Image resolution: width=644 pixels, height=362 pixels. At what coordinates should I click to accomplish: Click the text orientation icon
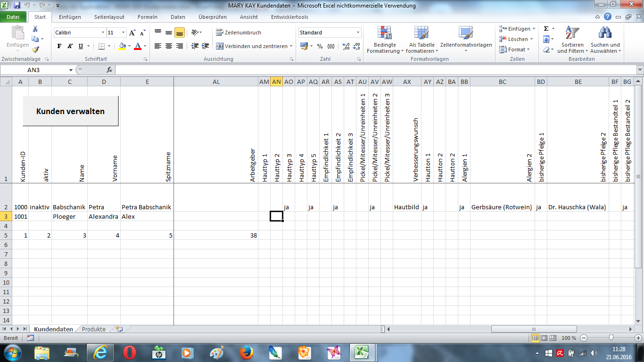click(x=195, y=33)
